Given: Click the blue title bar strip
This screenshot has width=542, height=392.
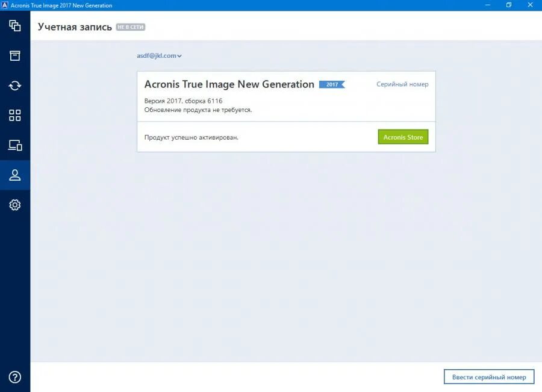Looking at the screenshot, I should click(271, 5).
